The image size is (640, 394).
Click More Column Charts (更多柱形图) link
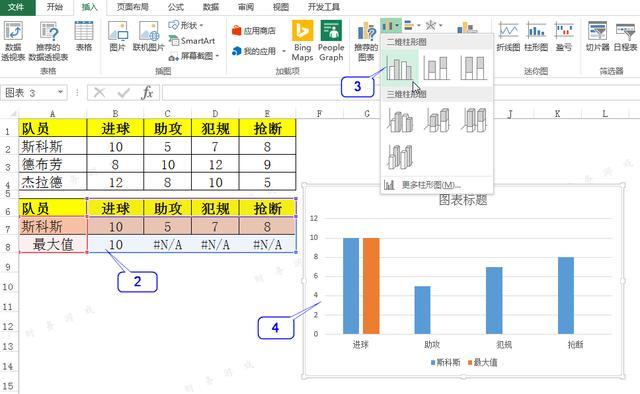pyautogui.click(x=423, y=185)
